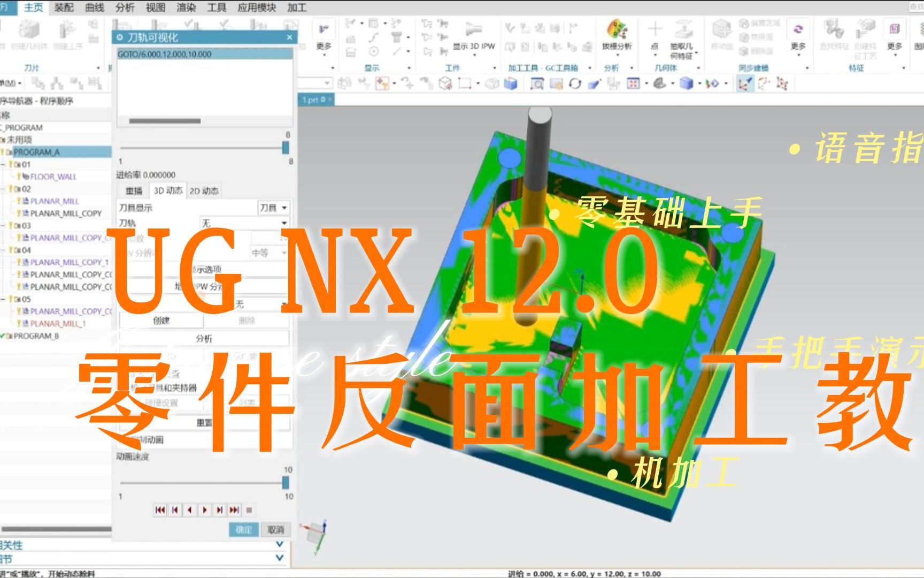This screenshot has height=578, width=924.
Task: Collapse the 04 program group
Action: 3,250
